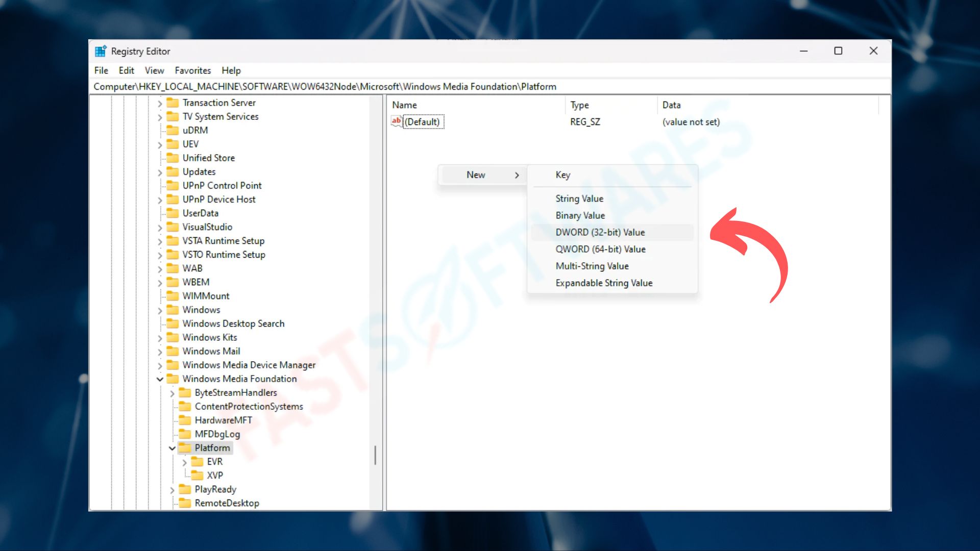Click the EVR folder icon
This screenshot has width=980, height=551.
point(197,461)
